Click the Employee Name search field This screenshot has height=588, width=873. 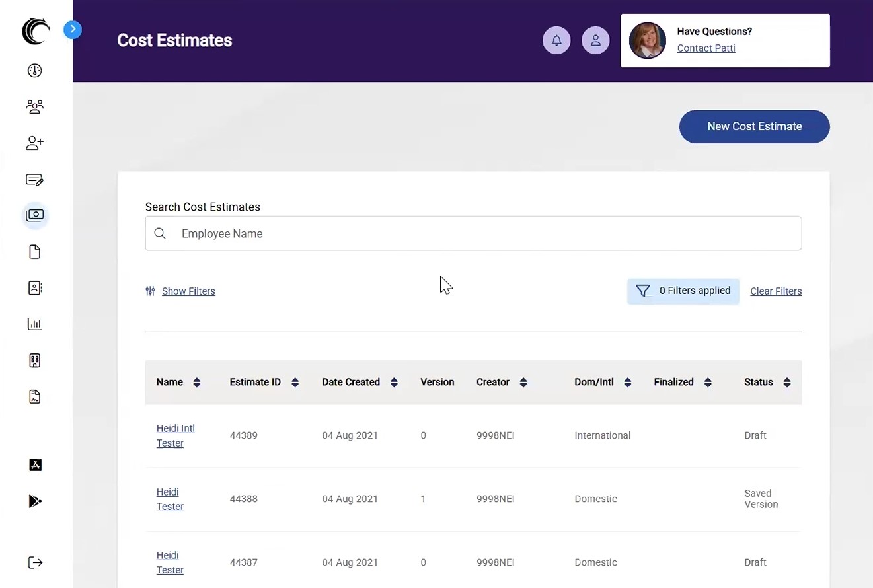tap(473, 233)
